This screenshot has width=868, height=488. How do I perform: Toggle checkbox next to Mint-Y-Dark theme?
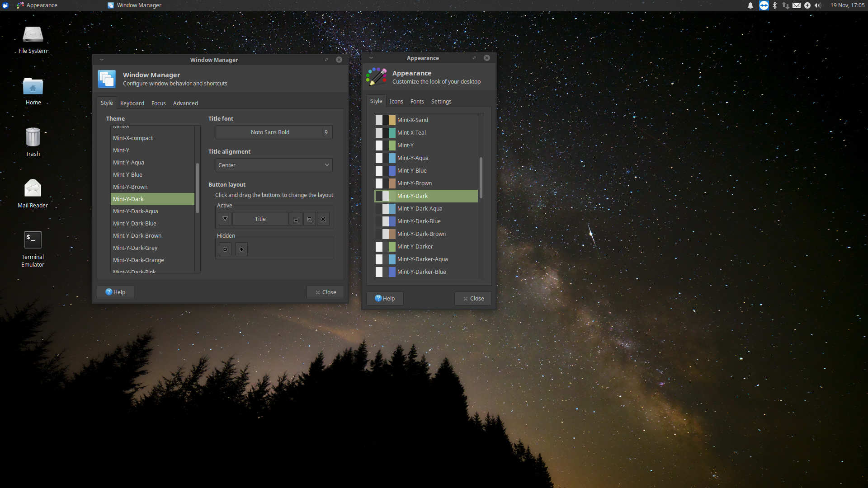pyautogui.click(x=380, y=196)
